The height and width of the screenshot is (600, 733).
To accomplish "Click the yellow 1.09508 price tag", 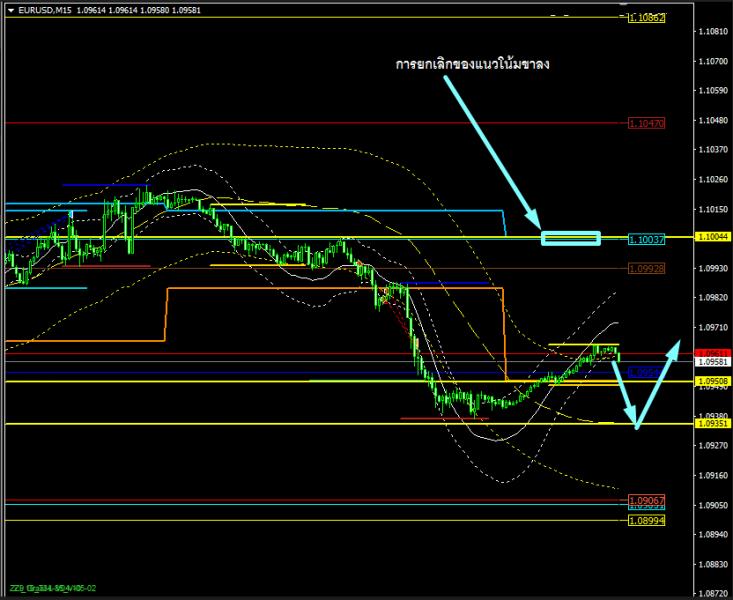I will [713, 381].
